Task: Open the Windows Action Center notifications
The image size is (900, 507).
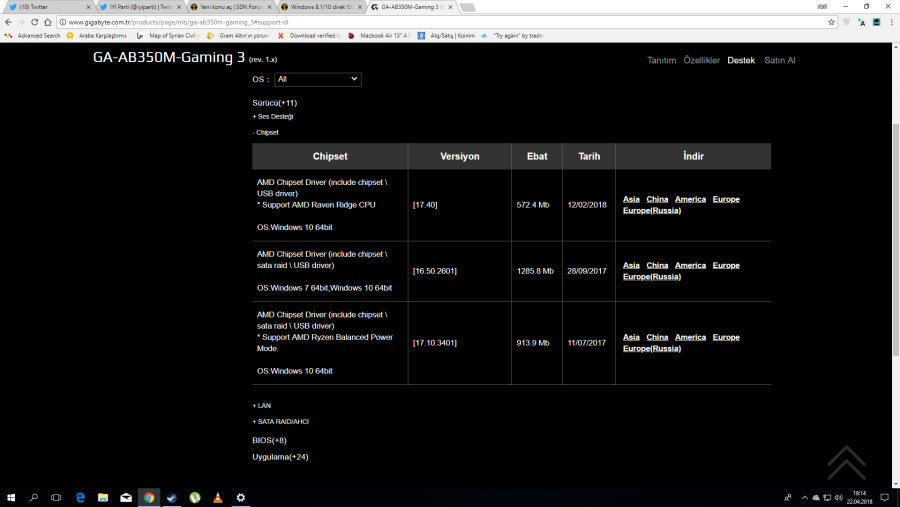Action: 885,497
